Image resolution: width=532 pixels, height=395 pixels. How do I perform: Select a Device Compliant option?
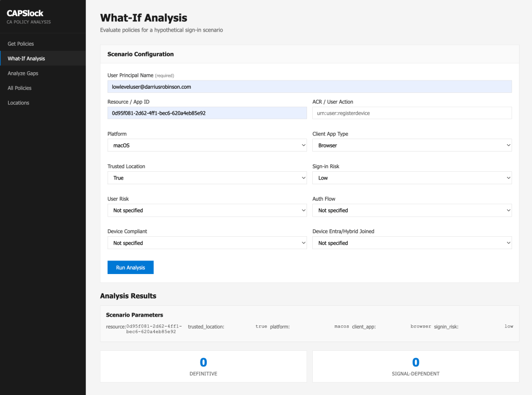point(207,243)
